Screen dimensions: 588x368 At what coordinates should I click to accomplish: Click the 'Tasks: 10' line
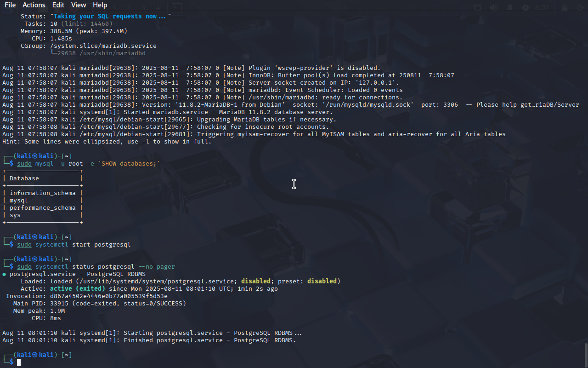pos(68,23)
